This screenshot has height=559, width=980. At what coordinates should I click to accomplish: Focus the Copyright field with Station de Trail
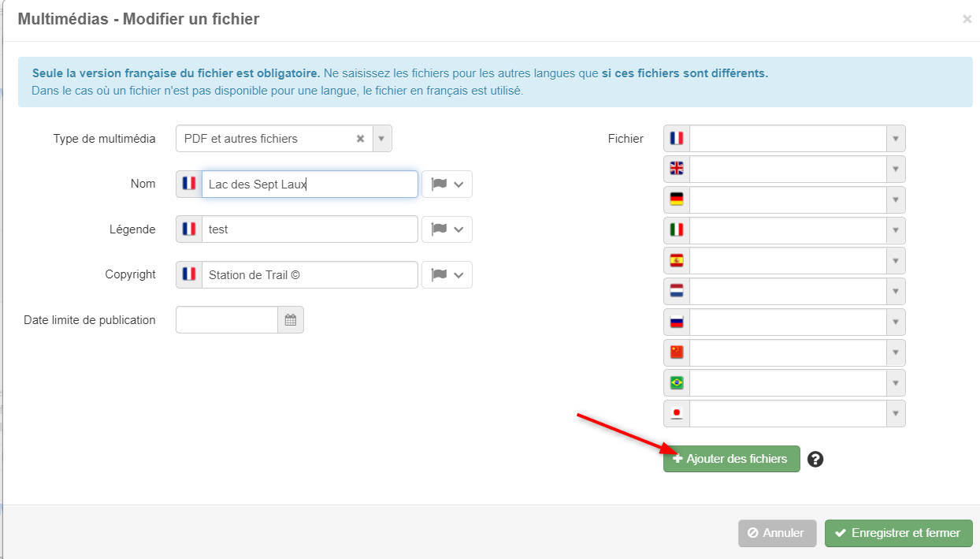(x=310, y=275)
